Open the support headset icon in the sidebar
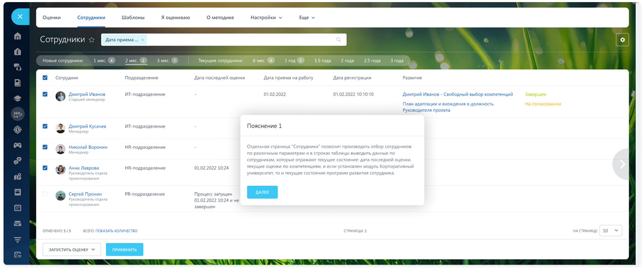 click(x=18, y=67)
